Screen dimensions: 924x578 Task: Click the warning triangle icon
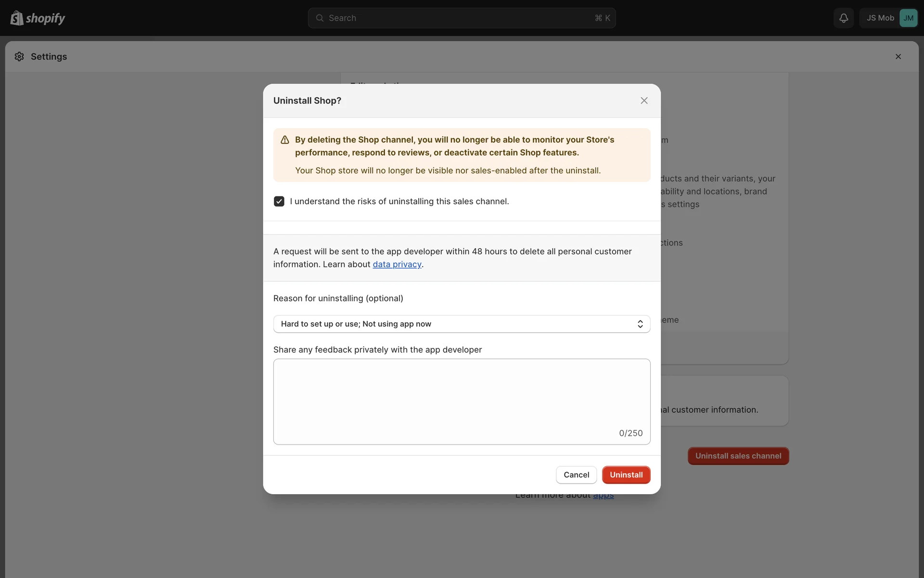tap(285, 140)
